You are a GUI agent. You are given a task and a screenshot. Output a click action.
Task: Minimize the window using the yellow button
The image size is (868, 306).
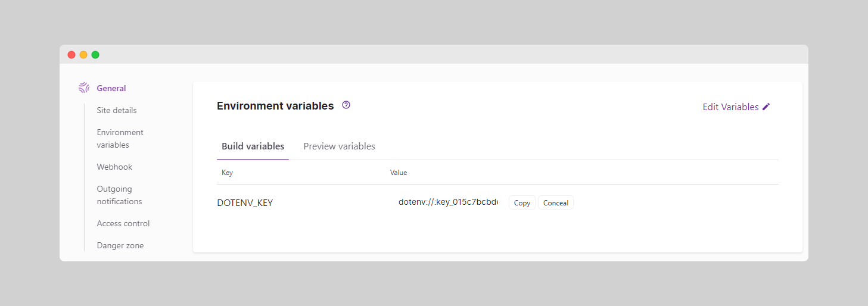[x=83, y=55]
